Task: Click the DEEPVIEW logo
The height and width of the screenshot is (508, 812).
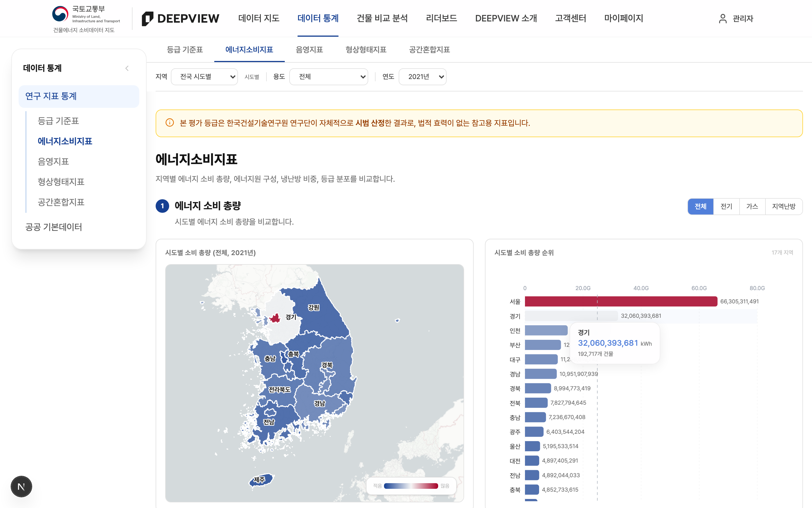Action: pyautogui.click(x=180, y=18)
